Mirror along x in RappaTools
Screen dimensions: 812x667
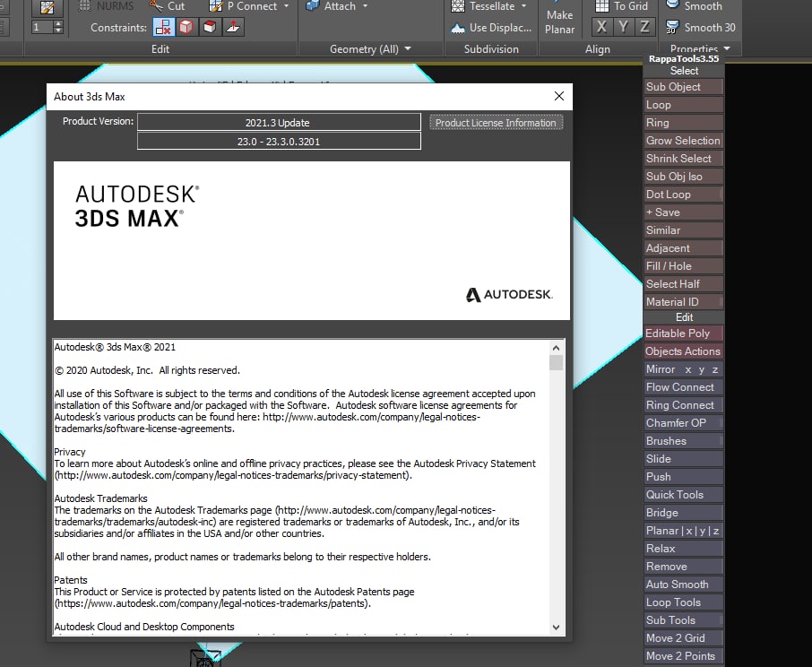(x=688, y=369)
